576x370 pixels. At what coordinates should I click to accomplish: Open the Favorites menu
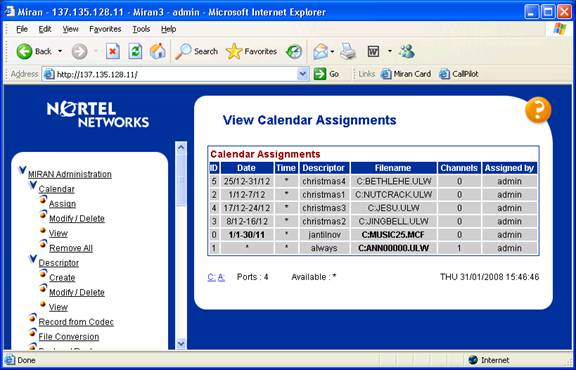[105, 29]
